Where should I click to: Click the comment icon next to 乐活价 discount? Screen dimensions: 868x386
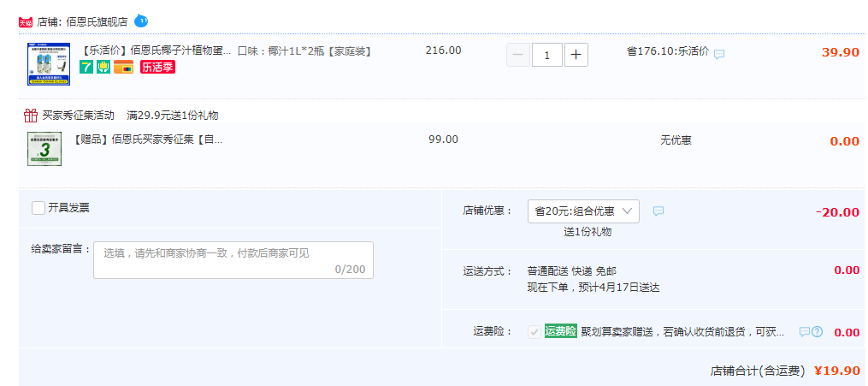tap(719, 54)
